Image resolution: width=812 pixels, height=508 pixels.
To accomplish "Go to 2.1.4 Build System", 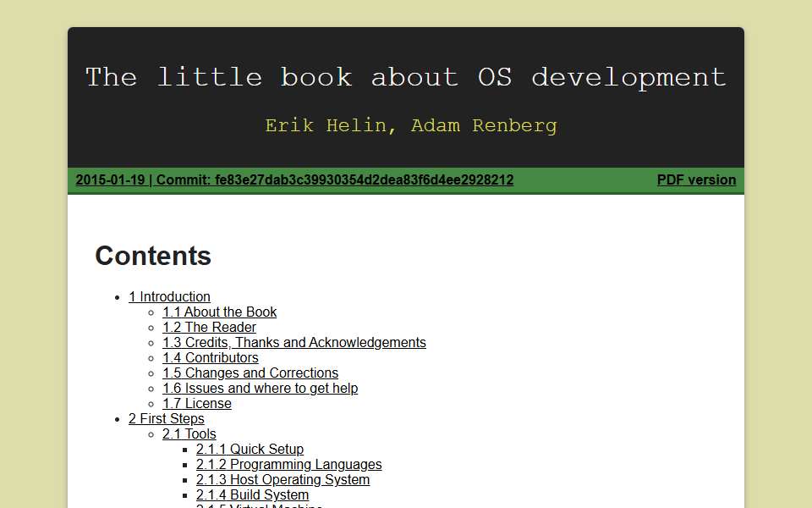I will [x=252, y=495].
